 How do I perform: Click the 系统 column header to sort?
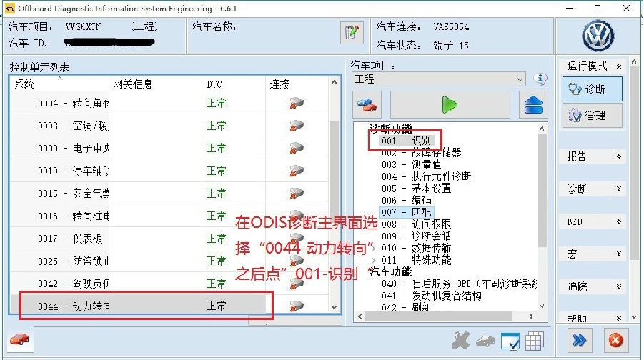click(x=60, y=84)
